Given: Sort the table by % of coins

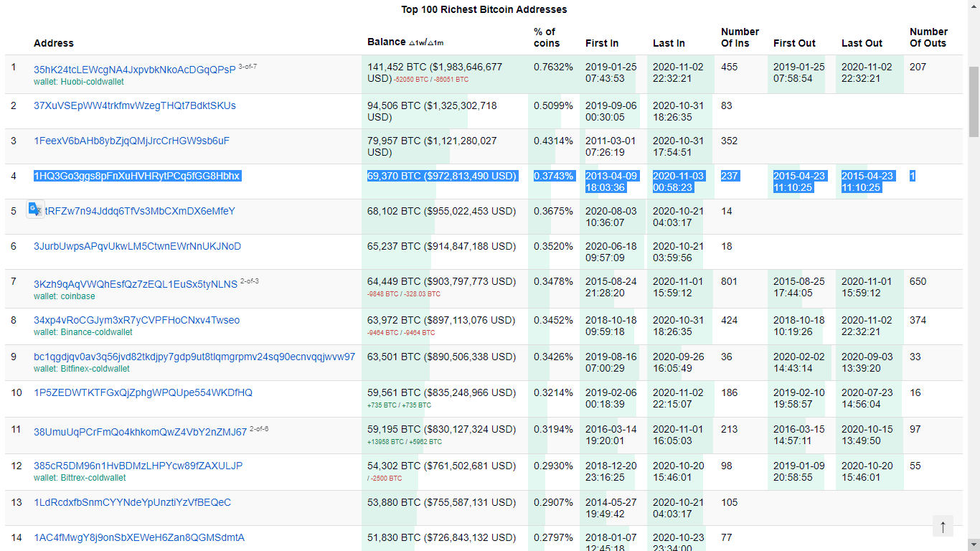Looking at the screenshot, I should (546, 37).
